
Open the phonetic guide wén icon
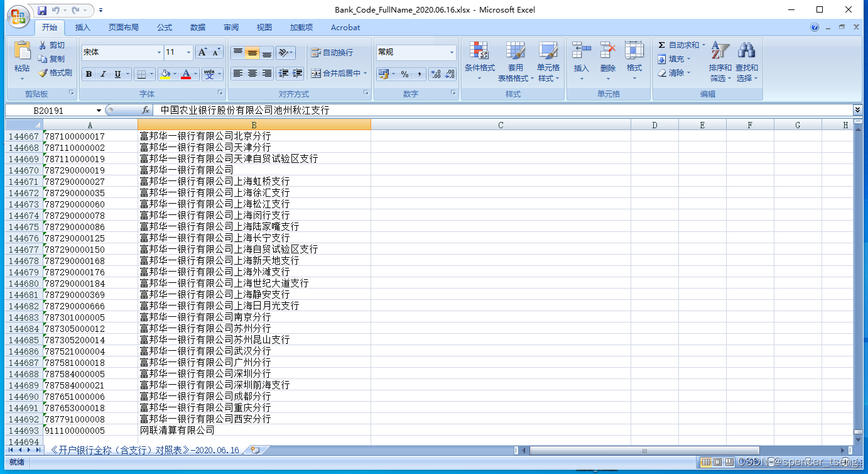(209, 74)
